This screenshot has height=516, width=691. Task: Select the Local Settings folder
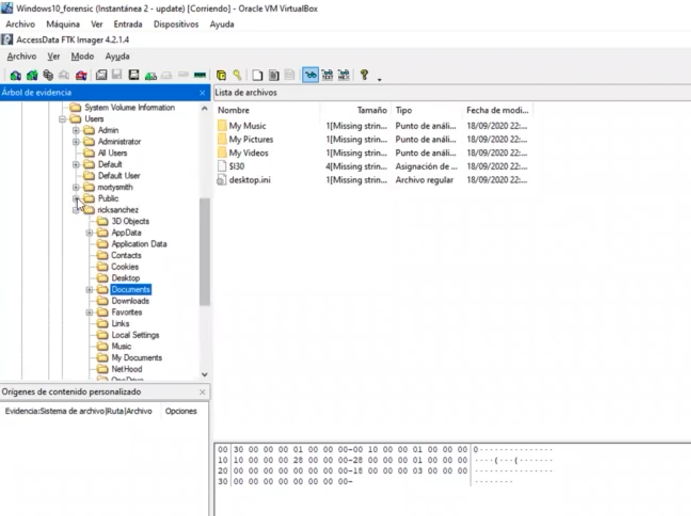[x=135, y=335]
